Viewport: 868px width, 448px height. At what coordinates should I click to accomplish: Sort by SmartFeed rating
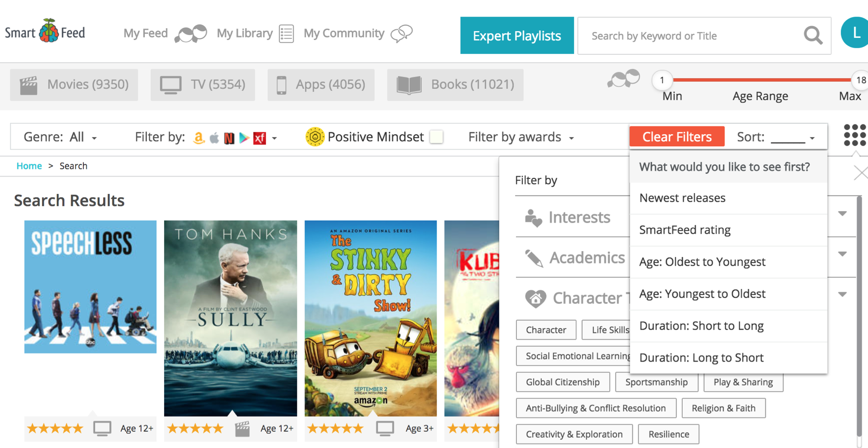point(728,230)
